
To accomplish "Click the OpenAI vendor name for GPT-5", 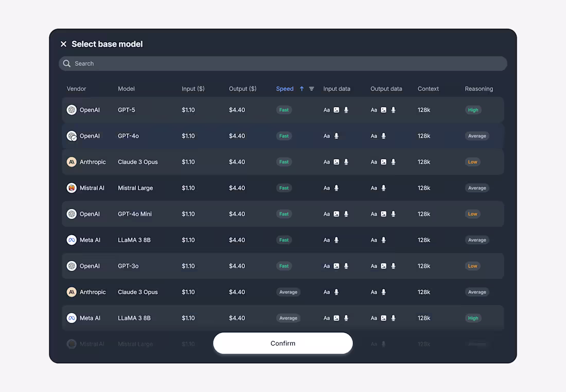I will point(90,110).
